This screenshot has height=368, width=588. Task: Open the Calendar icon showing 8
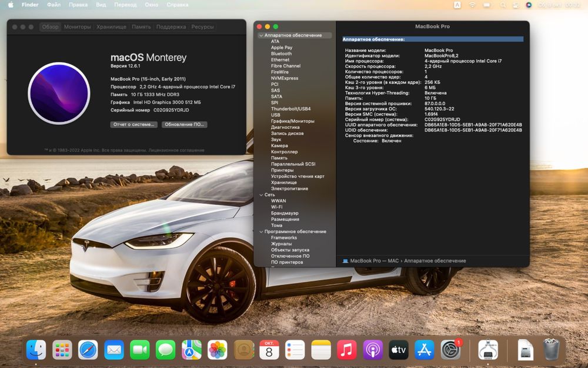click(x=269, y=350)
